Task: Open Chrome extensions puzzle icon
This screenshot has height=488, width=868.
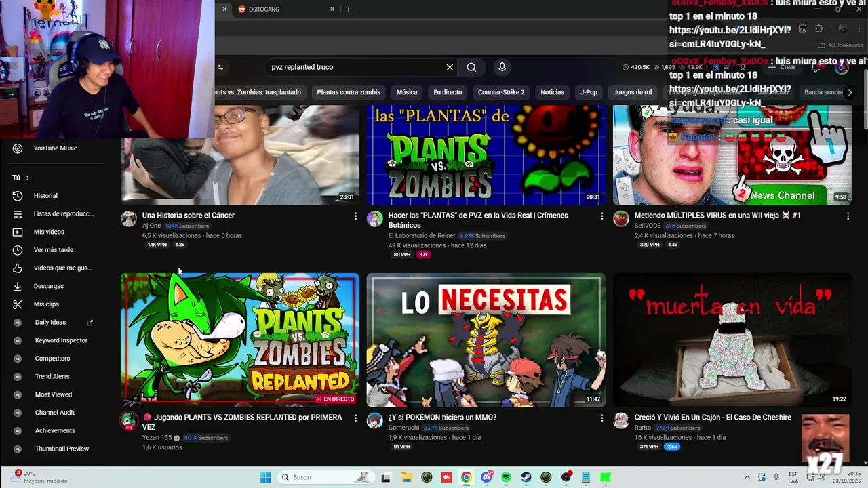Action: click(818, 28)
